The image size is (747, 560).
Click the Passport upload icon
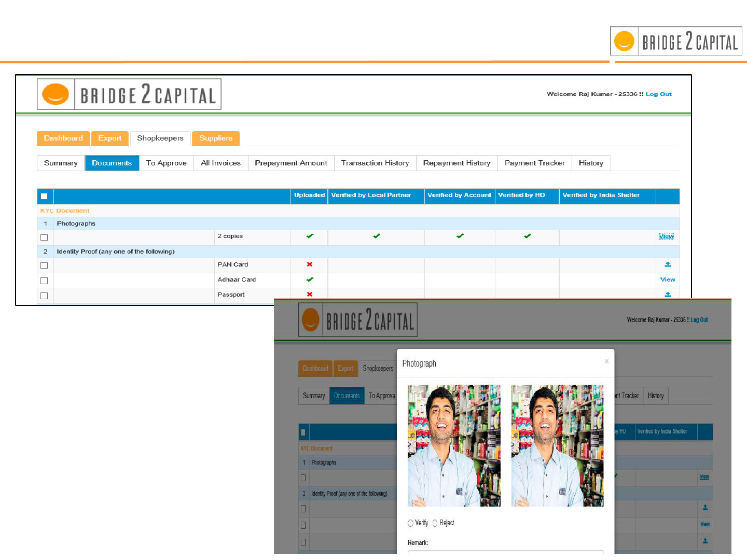coord(668,295)
